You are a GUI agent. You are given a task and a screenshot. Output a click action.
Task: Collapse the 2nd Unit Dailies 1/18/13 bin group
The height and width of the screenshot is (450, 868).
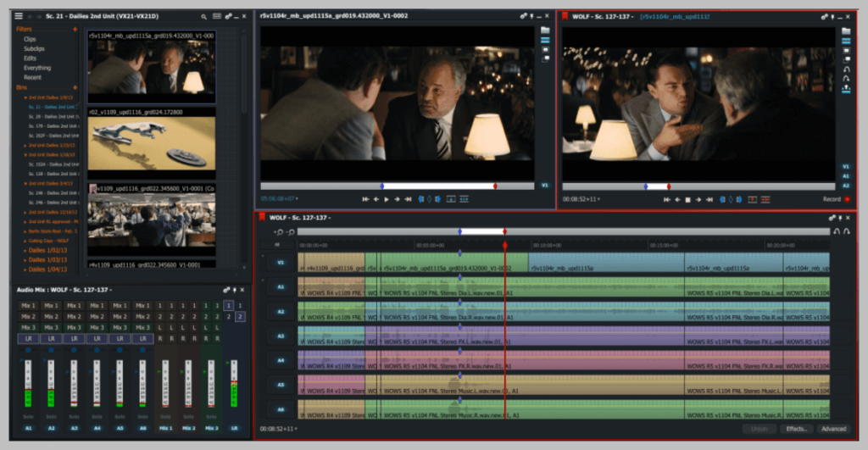click(25, 155)
